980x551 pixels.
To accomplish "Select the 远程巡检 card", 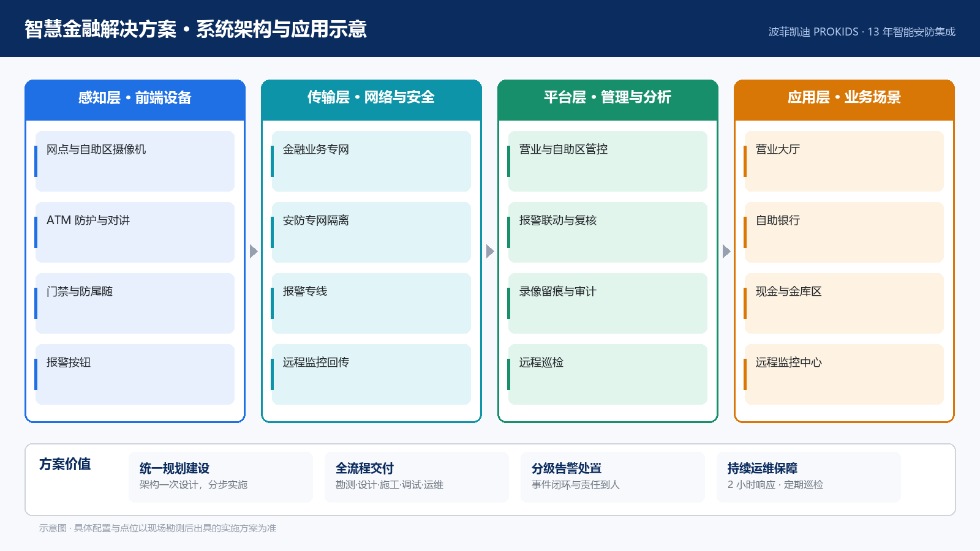I will click(608, 374).
